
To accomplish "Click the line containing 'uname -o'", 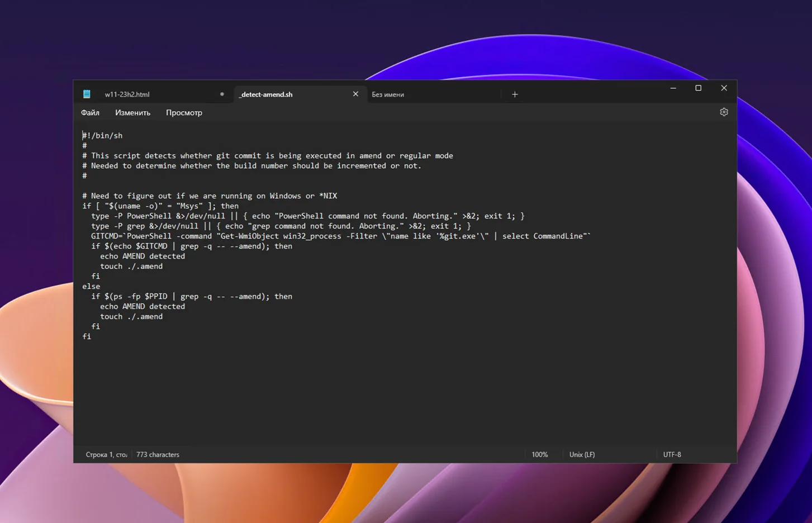I will point(160,206).
